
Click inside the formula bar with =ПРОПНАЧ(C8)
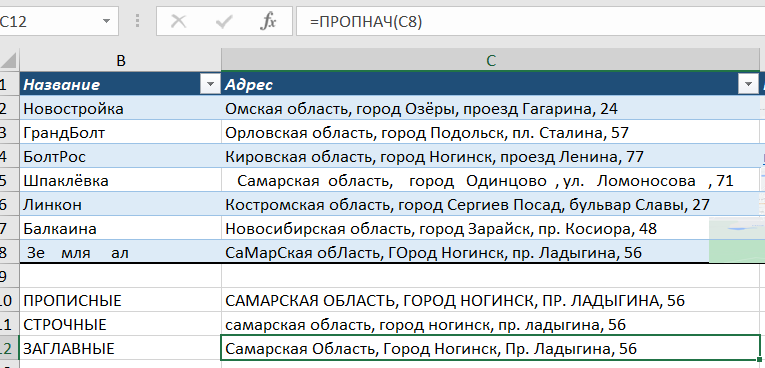point(530,21)
